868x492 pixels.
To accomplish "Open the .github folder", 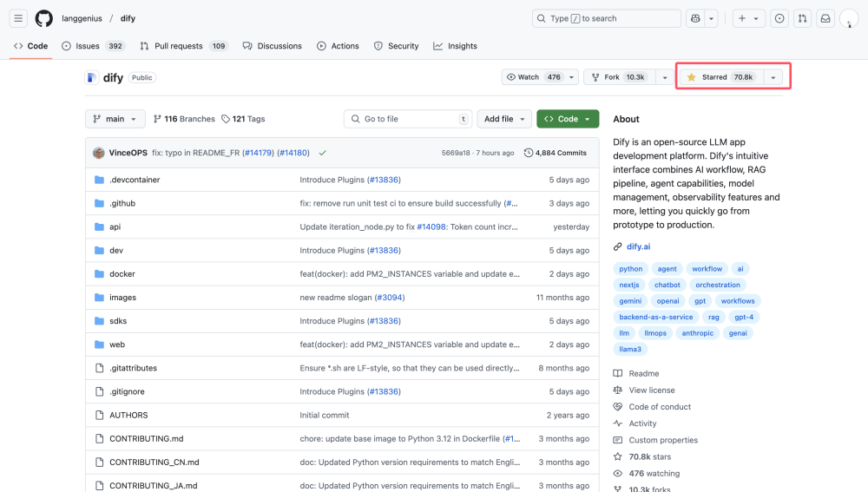I will tap(122, 203).
